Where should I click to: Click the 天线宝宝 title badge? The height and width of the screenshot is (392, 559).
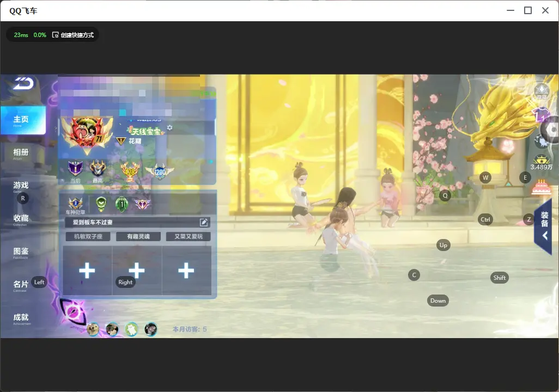(x=146, y=131)
